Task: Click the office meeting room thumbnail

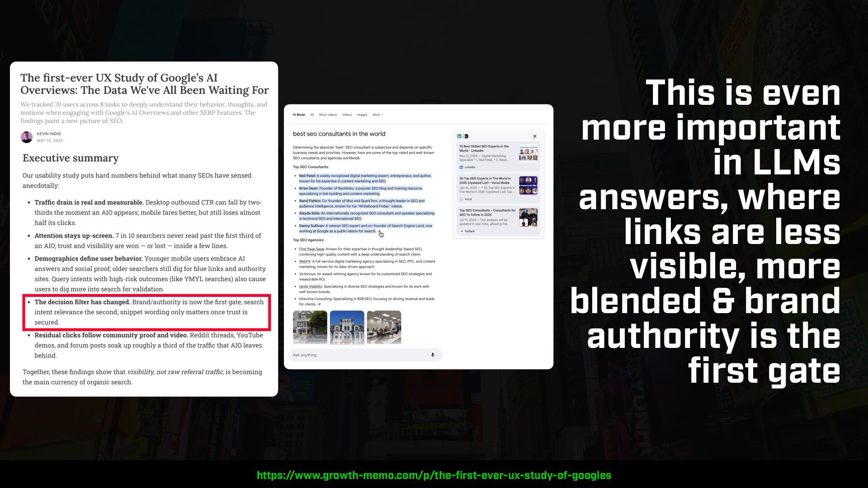Action: click(384, 327)
